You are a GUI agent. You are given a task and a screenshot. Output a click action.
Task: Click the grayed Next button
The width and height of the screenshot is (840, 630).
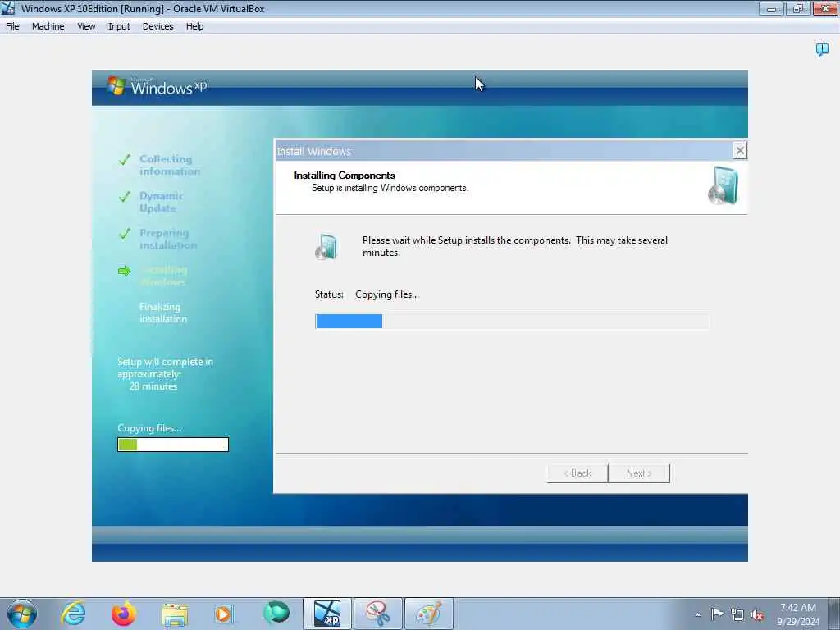point(638,473)
